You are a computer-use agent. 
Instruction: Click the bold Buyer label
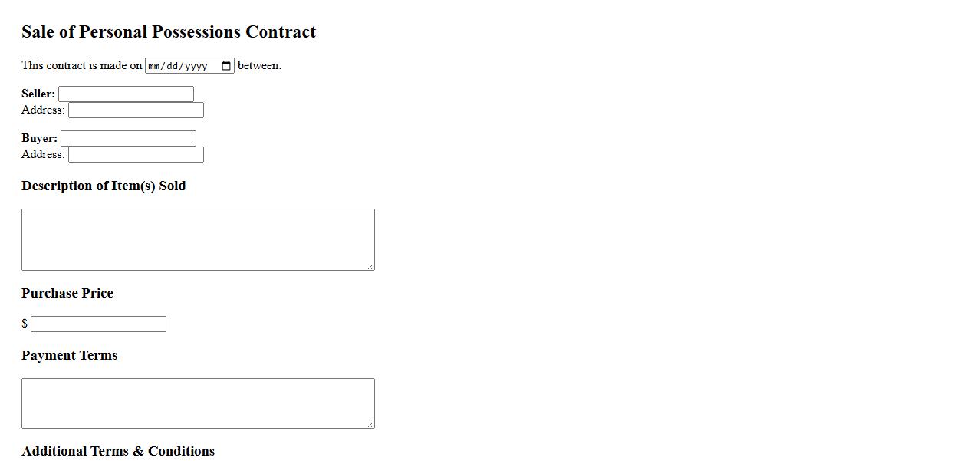coord(39,139)
